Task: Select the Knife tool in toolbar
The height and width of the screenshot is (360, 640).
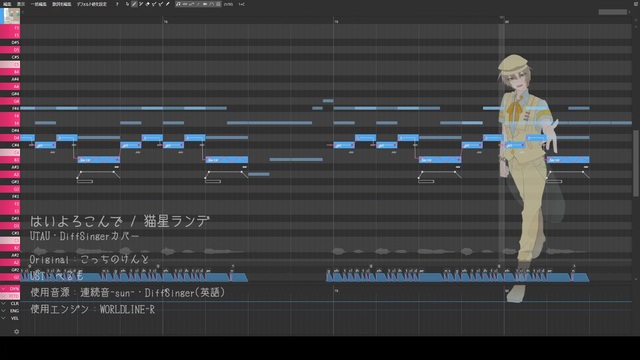Action: (167, 4)
